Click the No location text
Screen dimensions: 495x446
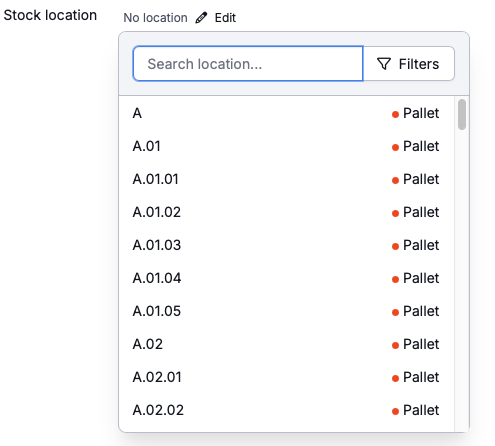155,18
